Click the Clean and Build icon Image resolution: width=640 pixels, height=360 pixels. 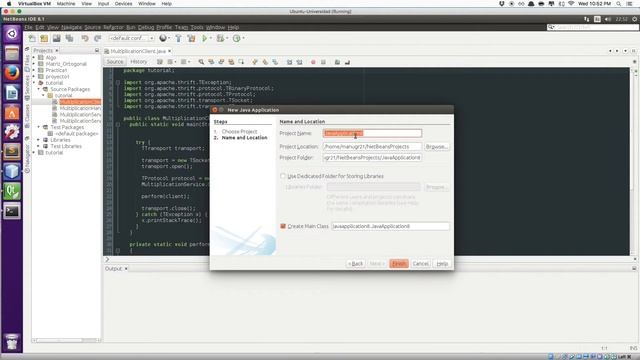pyautogui.click(x=191, y=38)
